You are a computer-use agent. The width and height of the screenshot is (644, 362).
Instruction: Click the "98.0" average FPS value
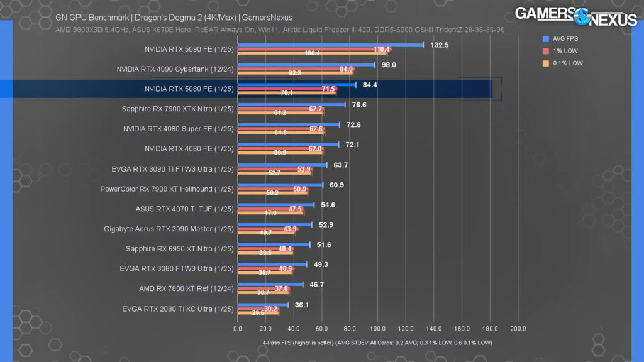pos(389,65)
